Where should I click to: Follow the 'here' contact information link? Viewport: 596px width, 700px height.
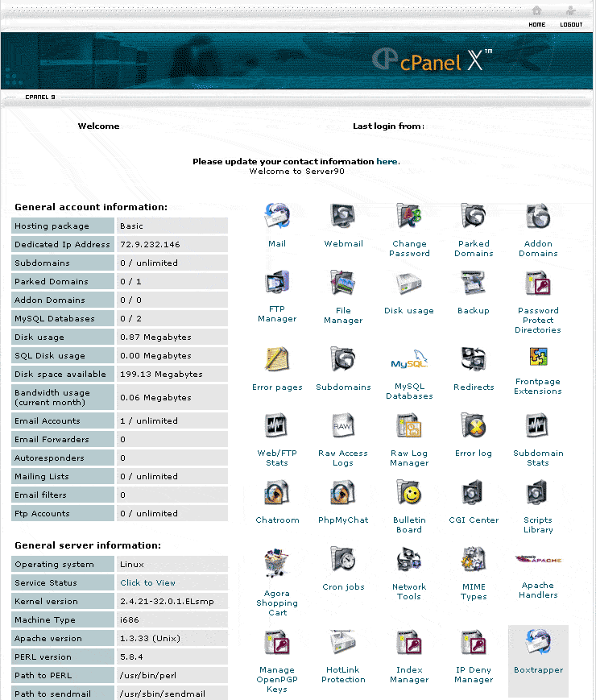point(387,161)
